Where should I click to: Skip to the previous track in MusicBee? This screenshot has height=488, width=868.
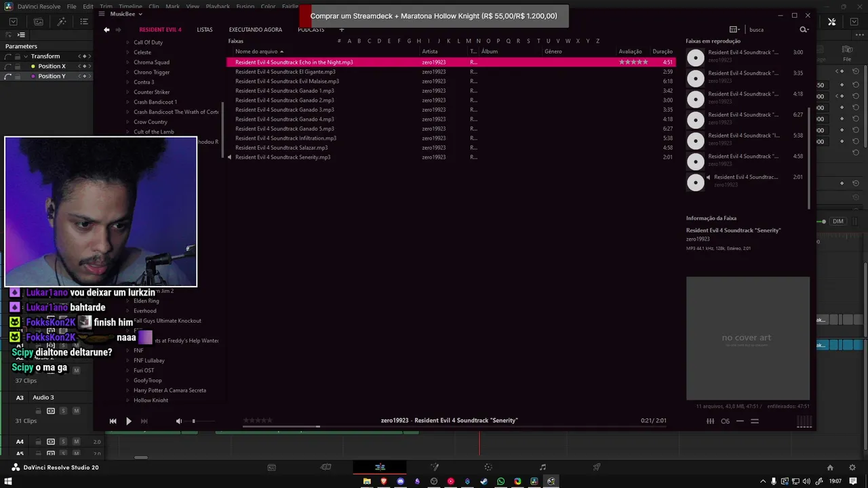113,421
